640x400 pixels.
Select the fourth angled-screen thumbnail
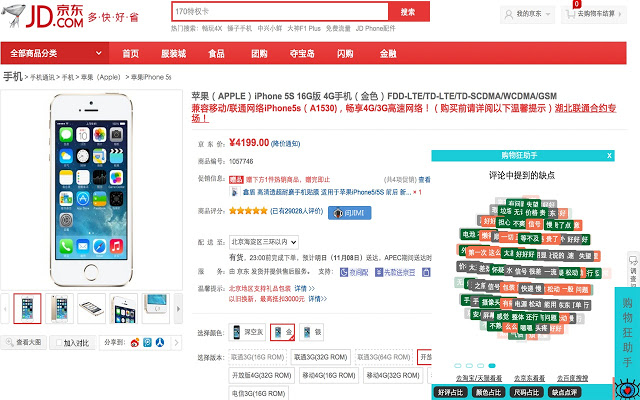click(124, 308)
